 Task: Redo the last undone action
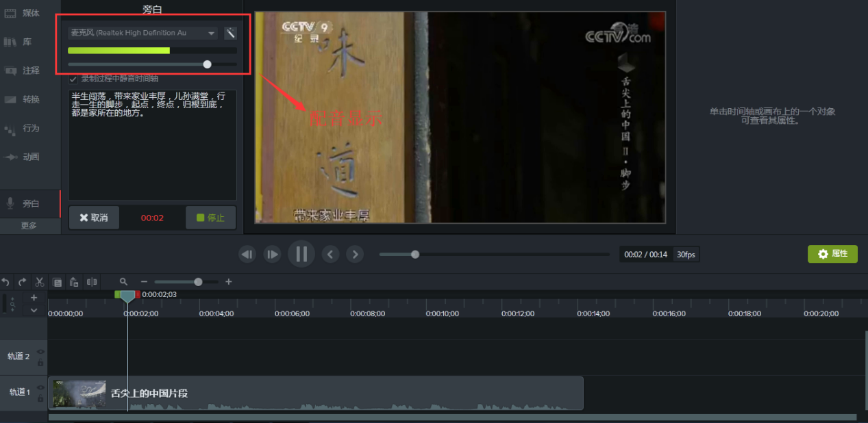[x=22, y=281]
